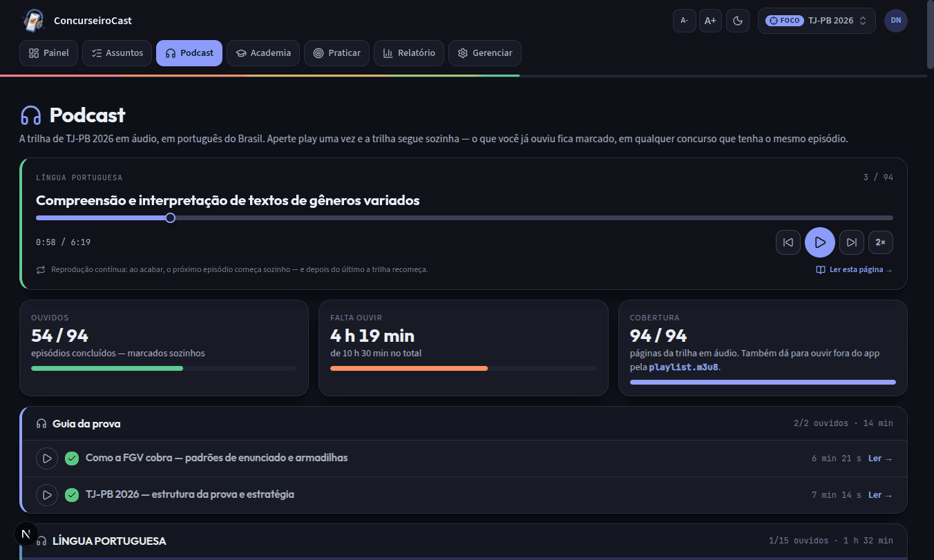Select the Podcast tab
This screenshot has height=560, width=934.
[x=189, y=53]
